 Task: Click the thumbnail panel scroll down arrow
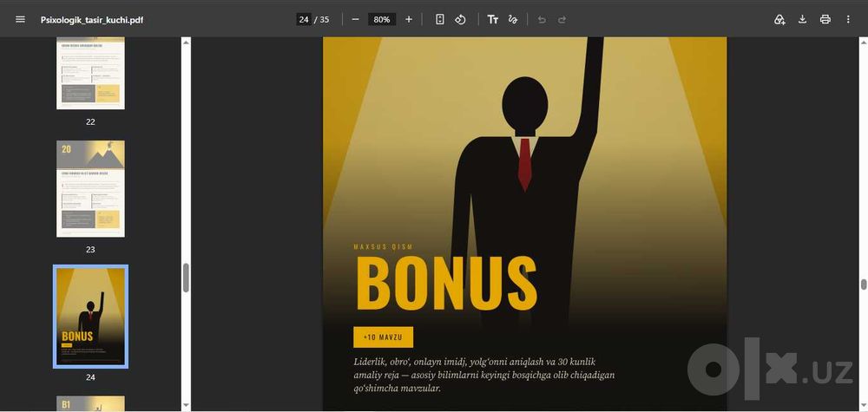(x=186, y=407)
